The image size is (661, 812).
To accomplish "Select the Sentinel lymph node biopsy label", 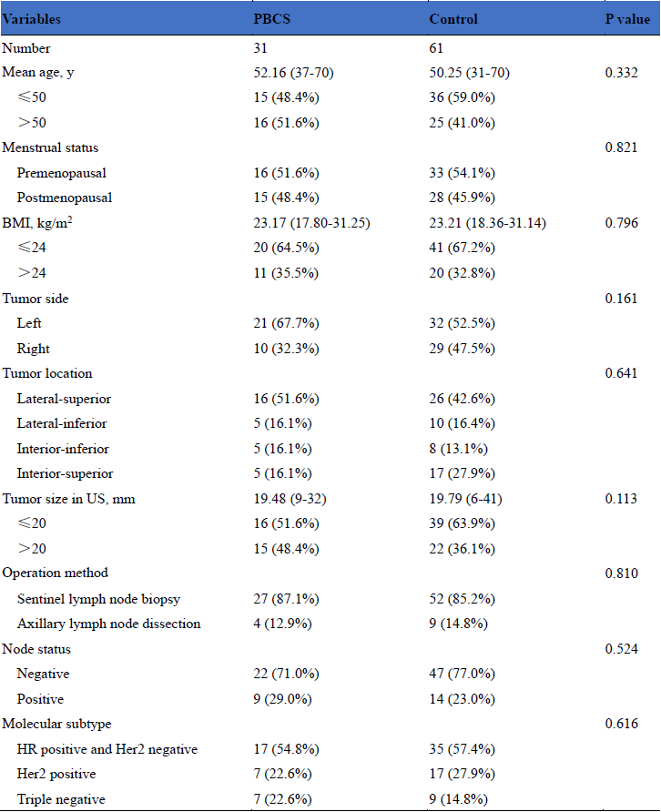I will (98, 598).
